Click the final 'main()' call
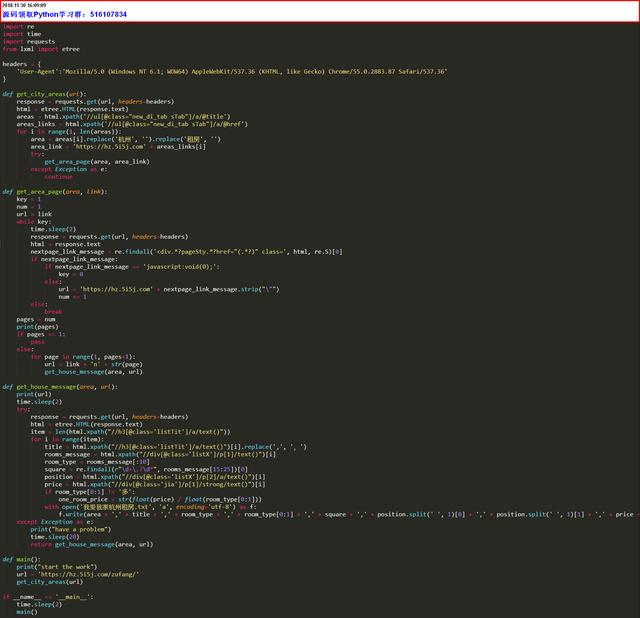Image resolution: width=640 pixels, height=618 pixels. point(27,612)
